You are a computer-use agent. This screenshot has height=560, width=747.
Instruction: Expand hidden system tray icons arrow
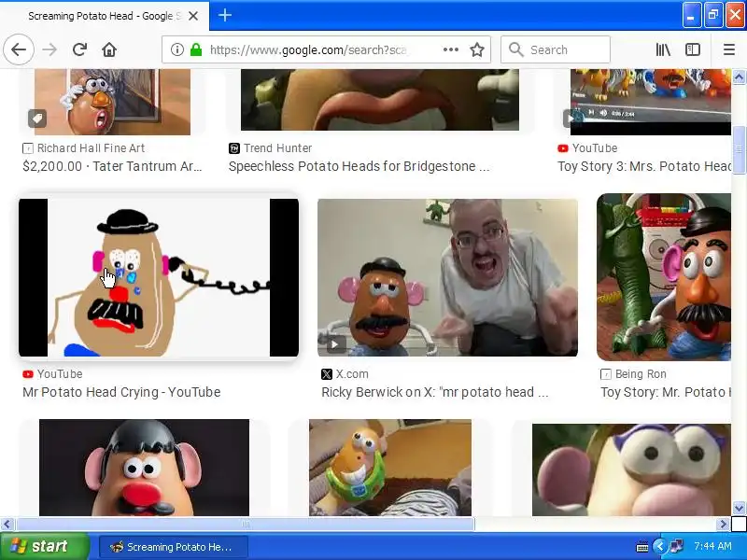[x=660, y=546]
